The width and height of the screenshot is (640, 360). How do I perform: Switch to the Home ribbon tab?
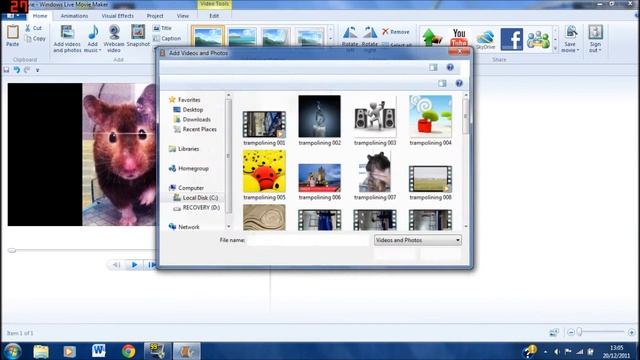(40, 16)
